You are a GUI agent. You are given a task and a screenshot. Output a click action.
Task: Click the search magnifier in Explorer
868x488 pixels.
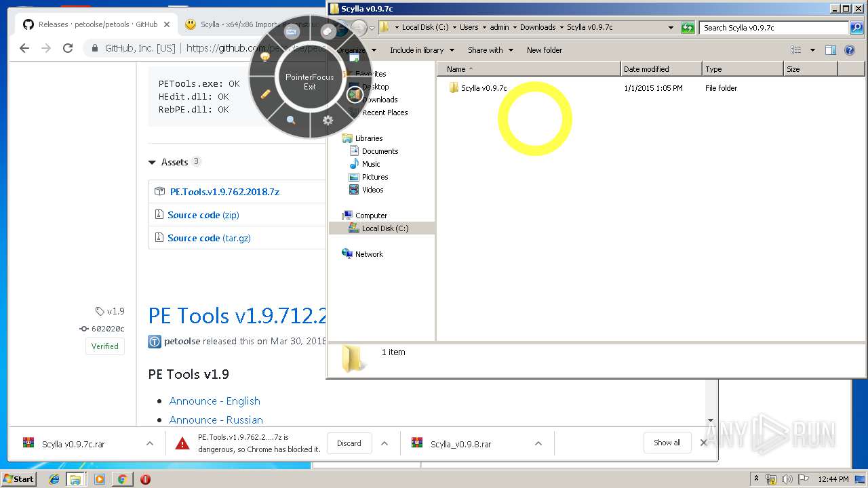(857, 28)
